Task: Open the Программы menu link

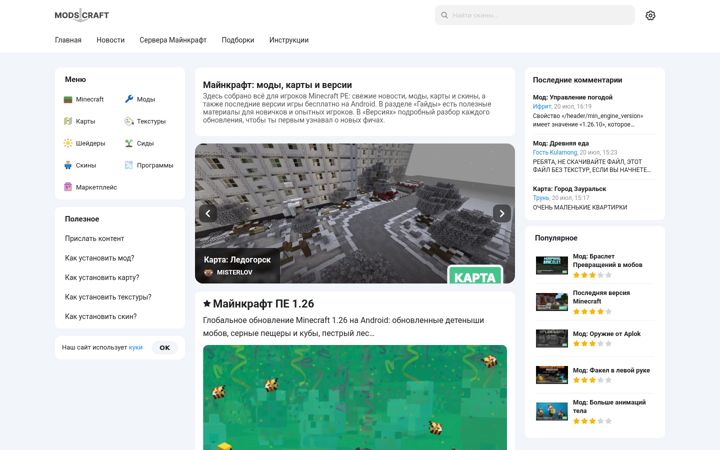Action: (x=155, y=165)
